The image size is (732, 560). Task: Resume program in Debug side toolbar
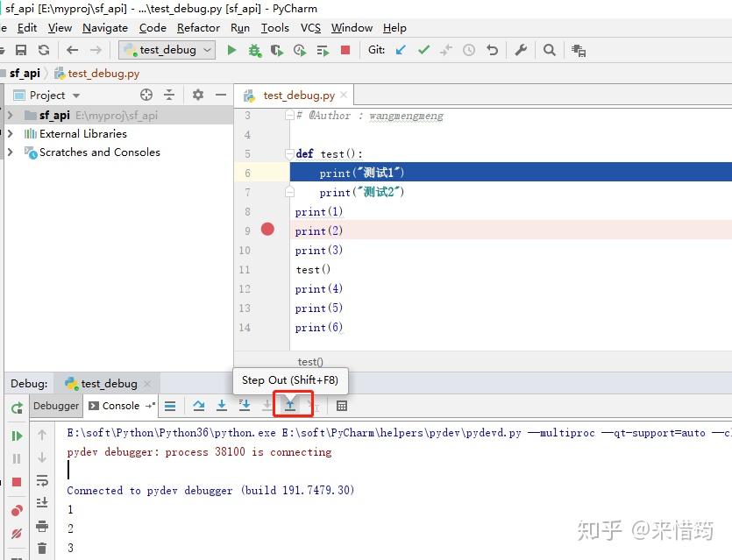pyautogui.click(x=17, y=436)
